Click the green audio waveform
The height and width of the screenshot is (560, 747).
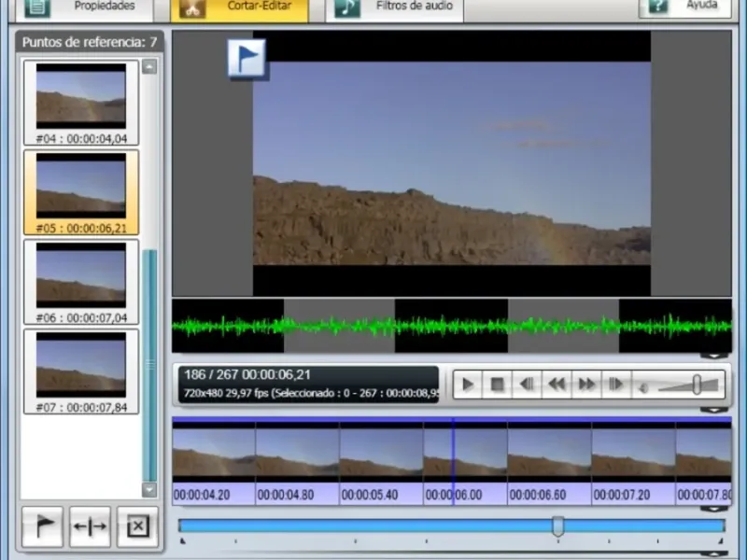tap(452, 326)
